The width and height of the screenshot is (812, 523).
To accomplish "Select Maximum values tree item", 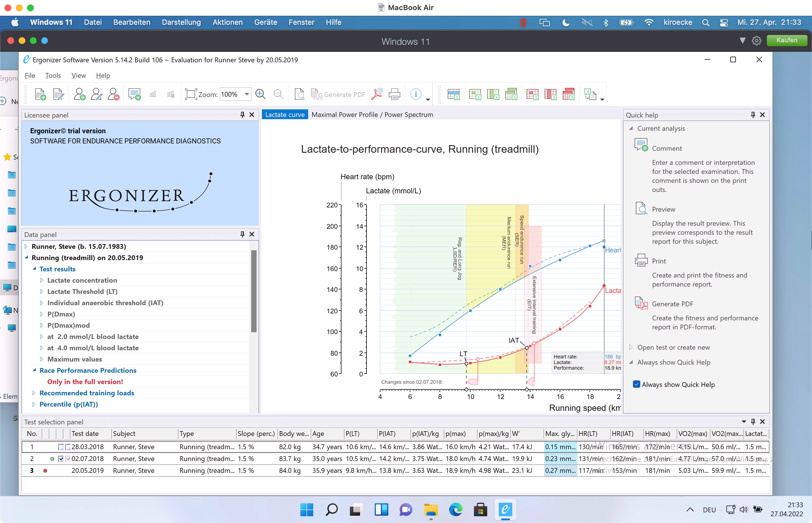I will (x=74, y=359).
